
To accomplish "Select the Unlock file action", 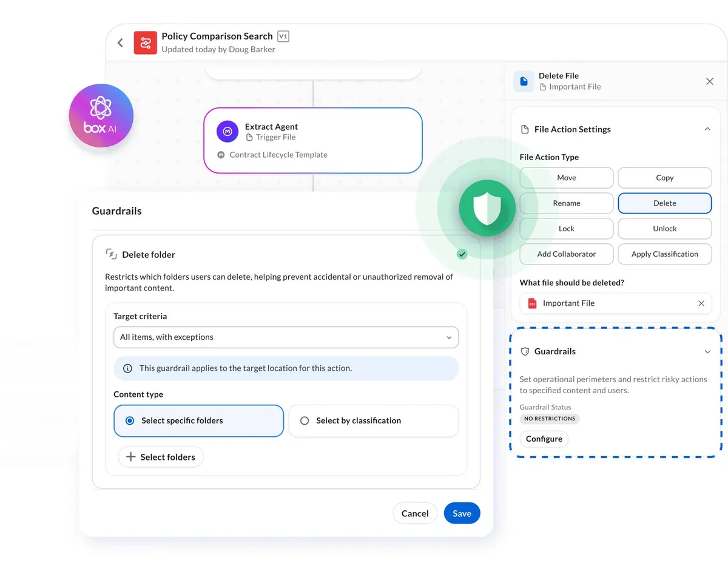I will point(665,229).
